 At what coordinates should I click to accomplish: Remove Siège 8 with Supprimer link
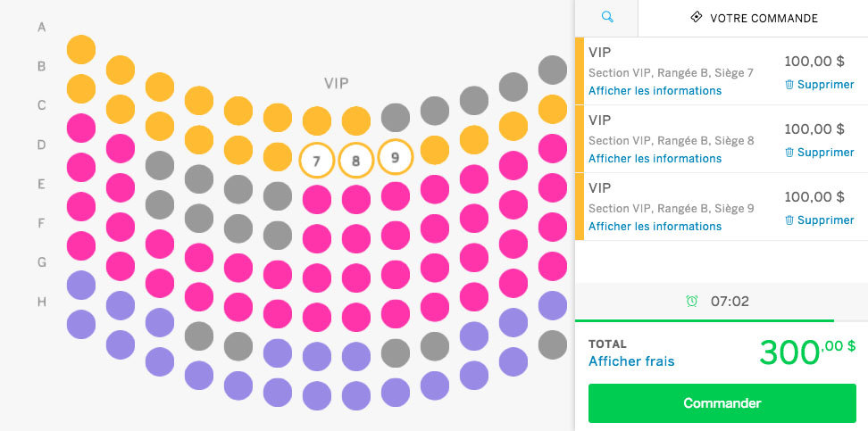tap(825, 153)
